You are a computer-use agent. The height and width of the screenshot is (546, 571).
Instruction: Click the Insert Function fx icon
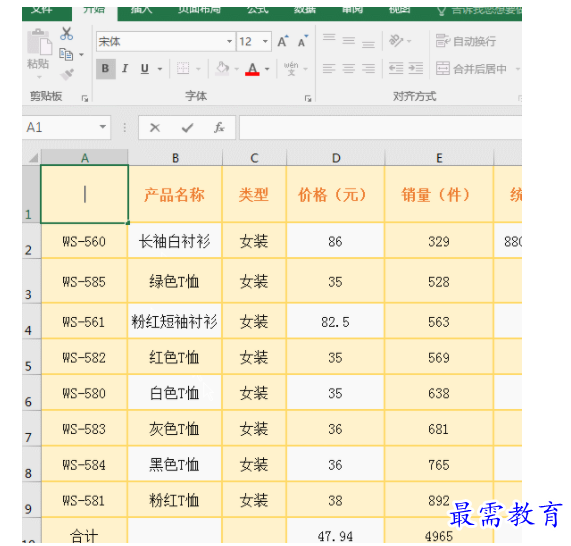click(x=219, y=127)
